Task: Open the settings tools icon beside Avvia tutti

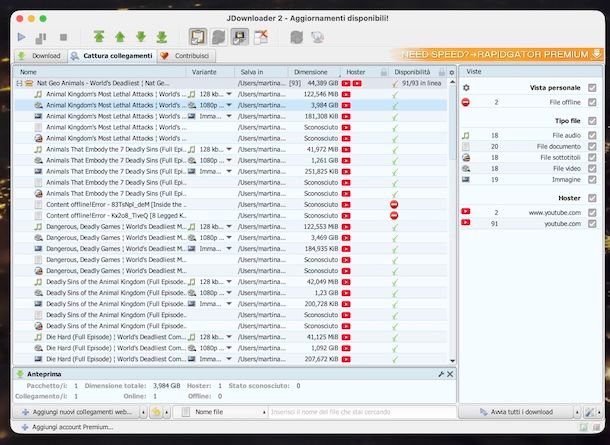Action: click(590, 412)
